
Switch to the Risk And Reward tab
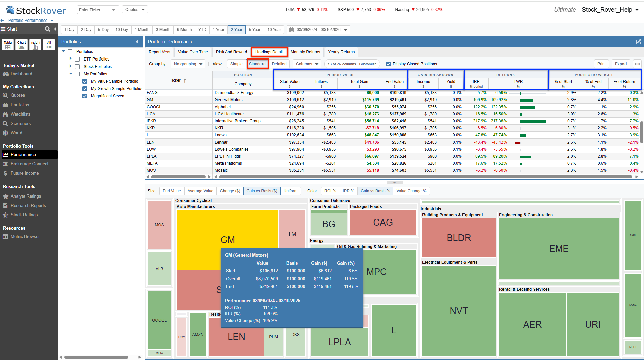click(231, 52)
